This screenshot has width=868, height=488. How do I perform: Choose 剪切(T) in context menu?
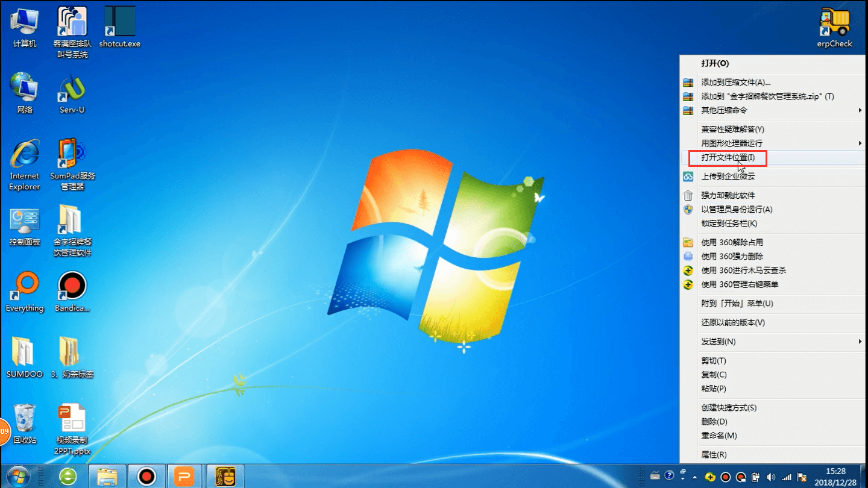[x=773, y=361]
